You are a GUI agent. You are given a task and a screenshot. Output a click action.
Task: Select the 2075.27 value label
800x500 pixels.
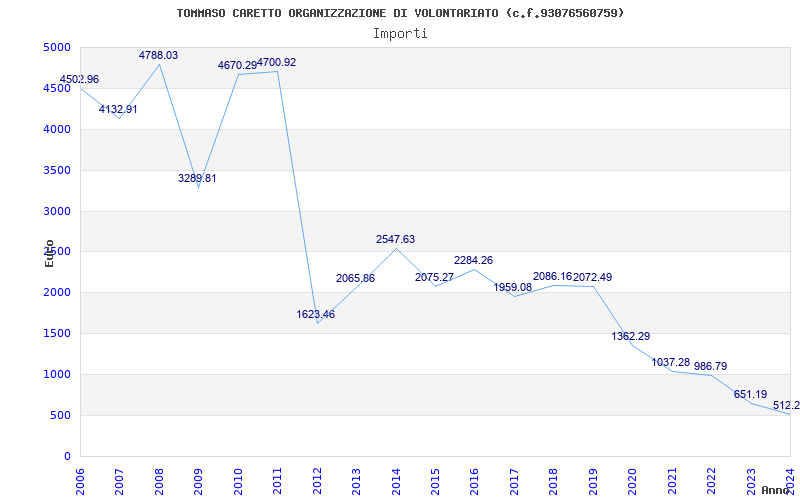(x=434, y=278)
